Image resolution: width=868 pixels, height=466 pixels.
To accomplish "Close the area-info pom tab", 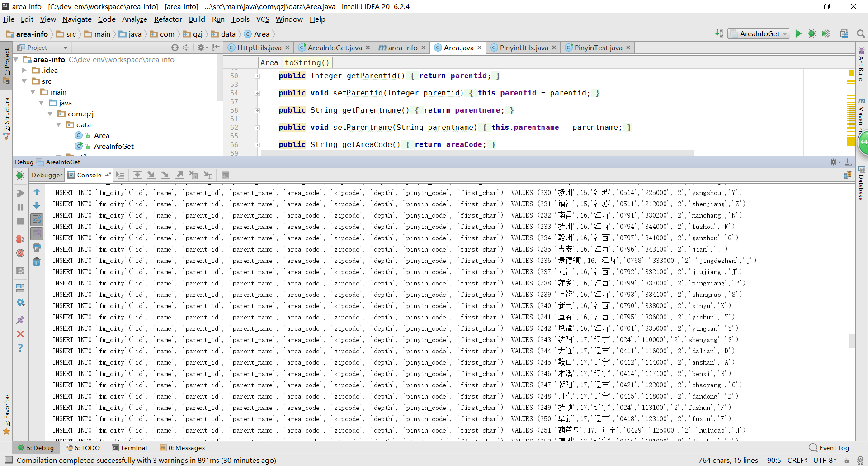I will point(423,48).
